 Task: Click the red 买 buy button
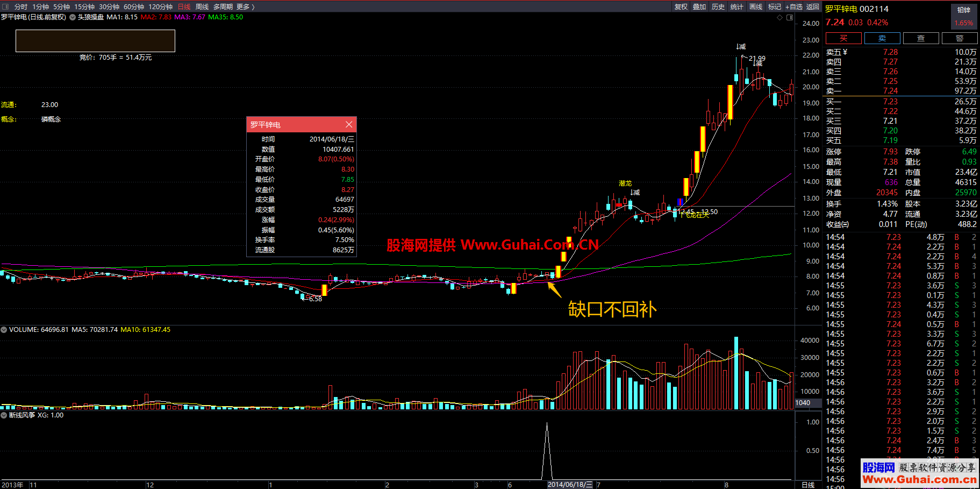tap(843, 38)
